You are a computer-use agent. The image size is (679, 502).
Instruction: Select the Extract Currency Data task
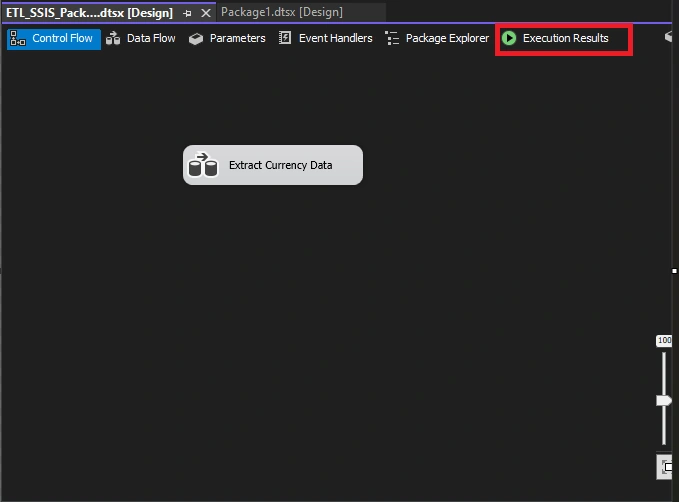click(x=273, y=165)
